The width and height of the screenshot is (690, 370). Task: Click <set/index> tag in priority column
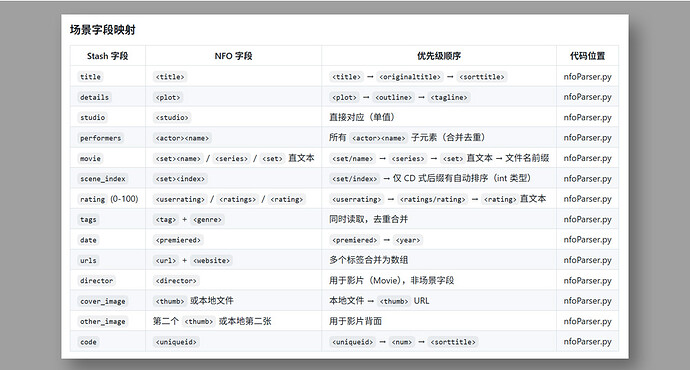(355, 179)
